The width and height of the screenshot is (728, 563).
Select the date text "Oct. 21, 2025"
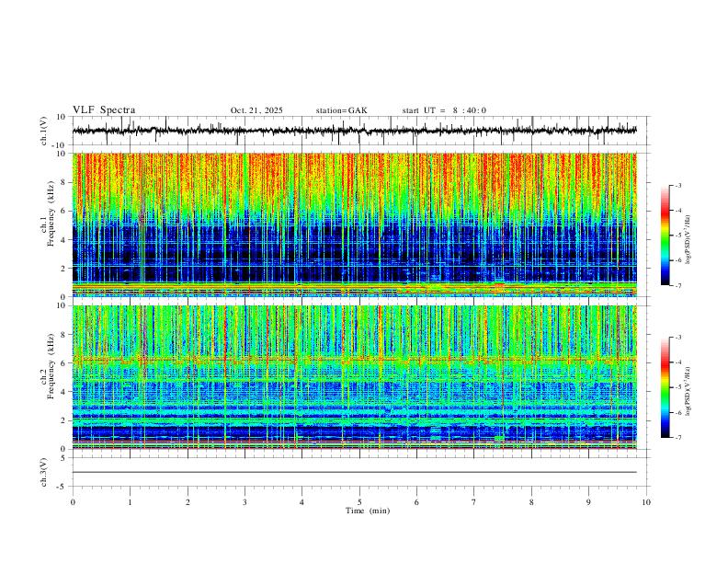tap(256, 110)
